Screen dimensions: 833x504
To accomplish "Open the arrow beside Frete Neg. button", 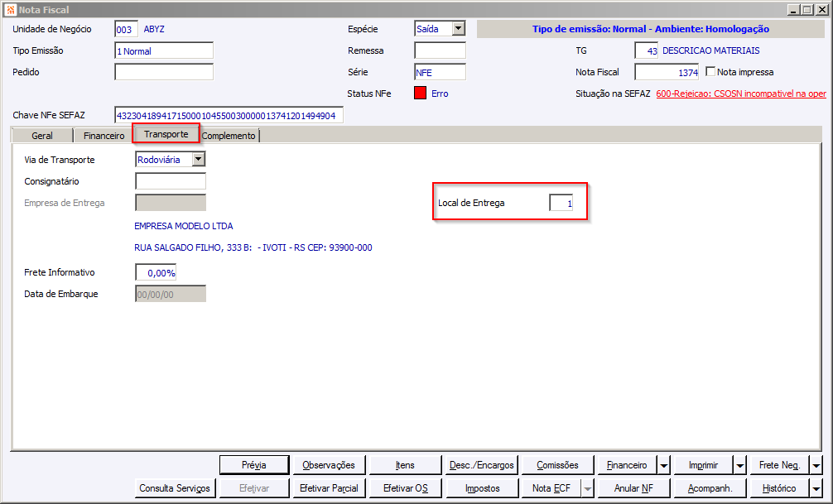I will (x=816, y=466).
